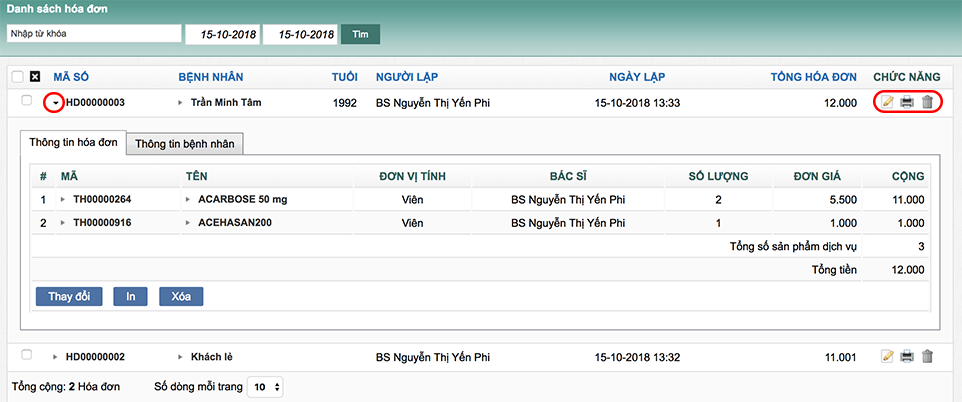
Task: Check the box for invoice HD00000003
Action: click(x=27, y=101)
